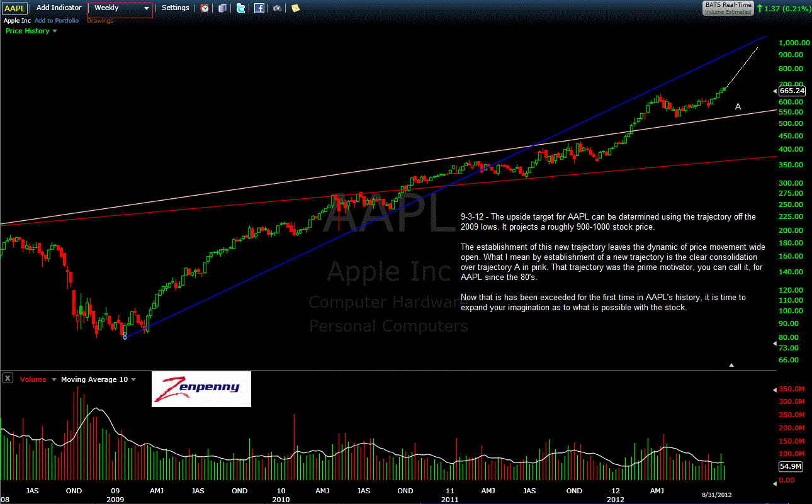Close the Volume panel with X icon
The image size is (812, 504).
[7, 378]
